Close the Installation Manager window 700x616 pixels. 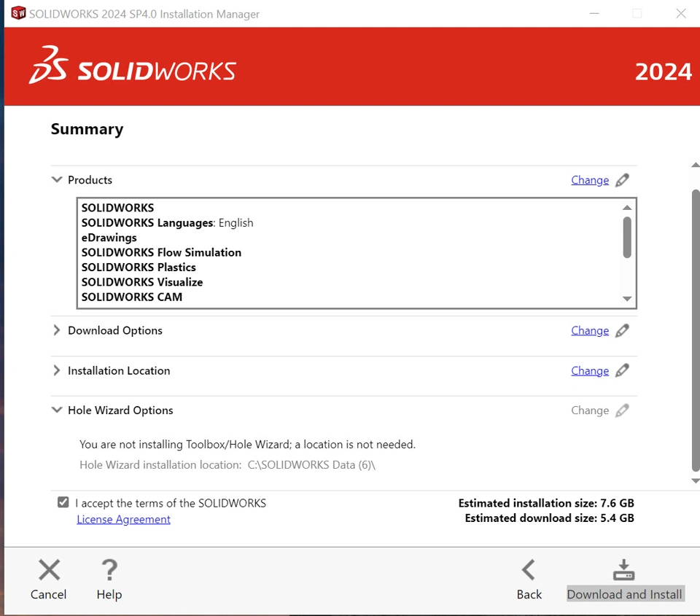[x=681, y=13]
